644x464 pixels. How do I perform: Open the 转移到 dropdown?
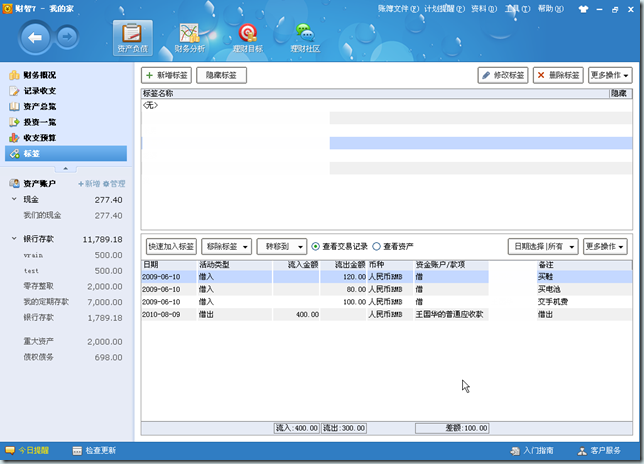coord(282,246)
